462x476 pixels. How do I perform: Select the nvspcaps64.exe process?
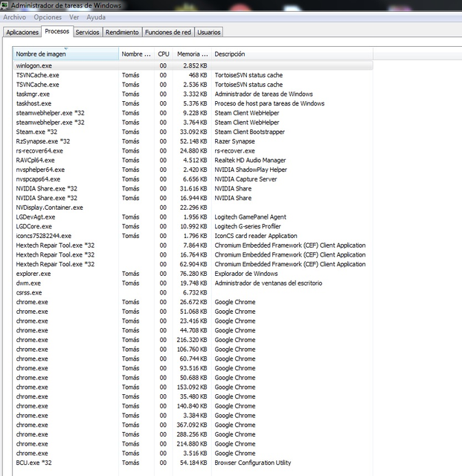coord(193,179)
